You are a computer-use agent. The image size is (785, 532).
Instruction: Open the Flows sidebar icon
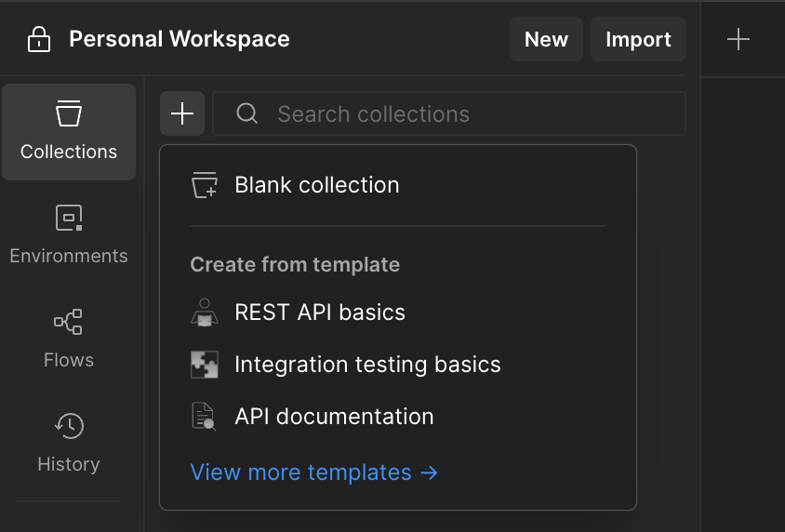tap(69, 339)
